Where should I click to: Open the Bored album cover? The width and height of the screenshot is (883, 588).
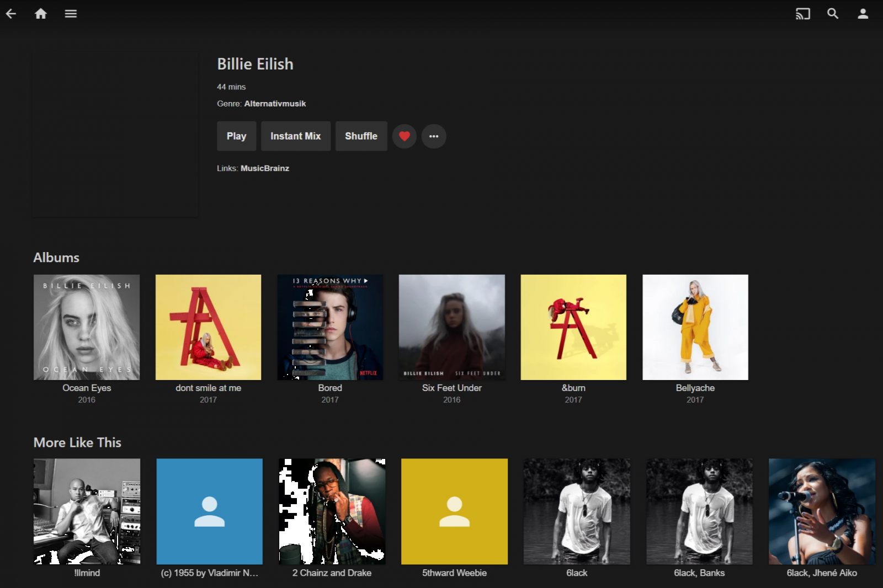point(330,327)
